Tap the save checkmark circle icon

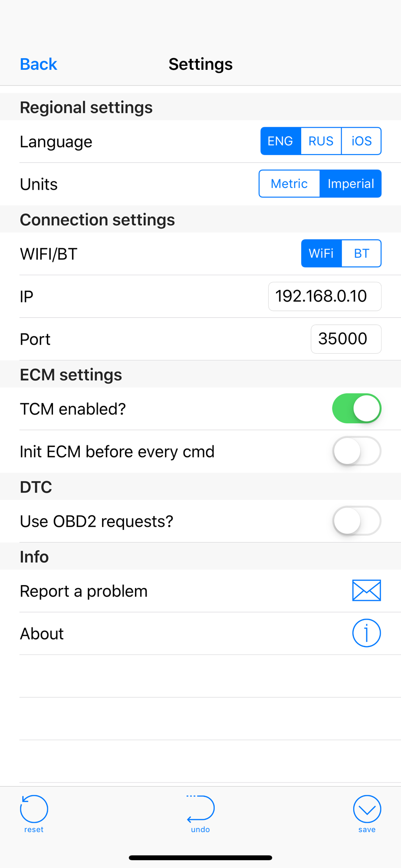click(367, 809)
